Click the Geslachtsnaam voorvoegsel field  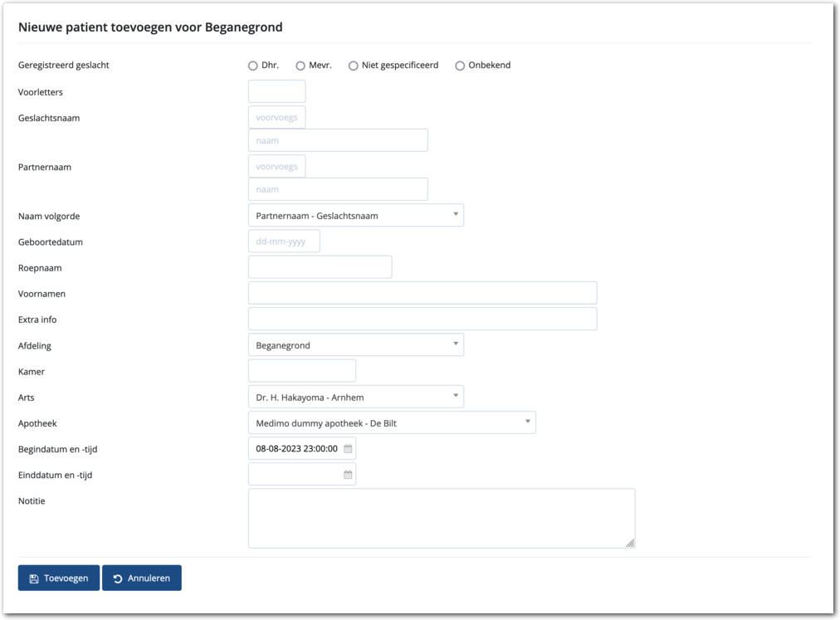276,118
